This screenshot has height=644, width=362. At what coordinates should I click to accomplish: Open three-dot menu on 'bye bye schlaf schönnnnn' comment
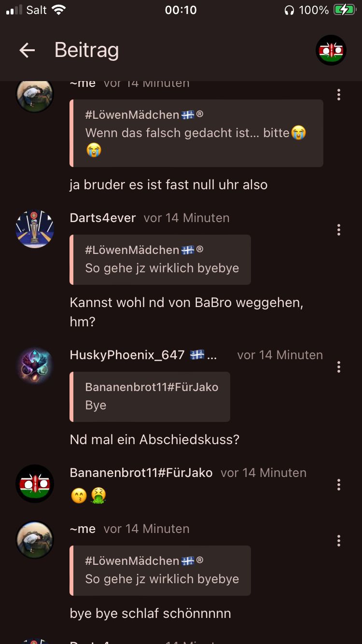pyautogui.click(x=339, y=541)
